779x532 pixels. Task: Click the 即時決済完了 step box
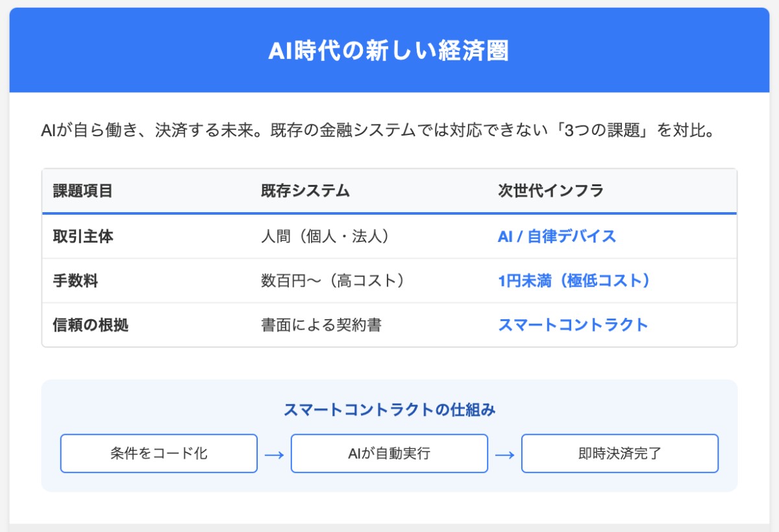[x=619, y=453]
